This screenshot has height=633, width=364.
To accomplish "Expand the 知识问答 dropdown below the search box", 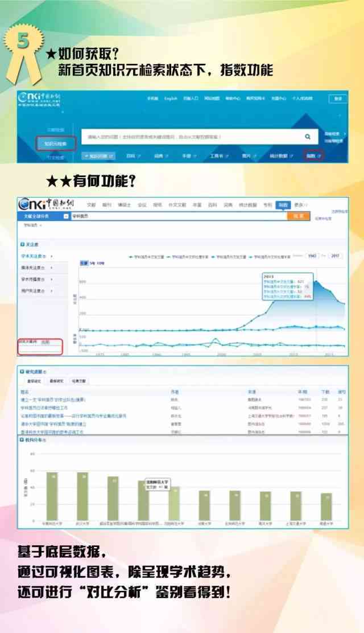I will 98,156.
